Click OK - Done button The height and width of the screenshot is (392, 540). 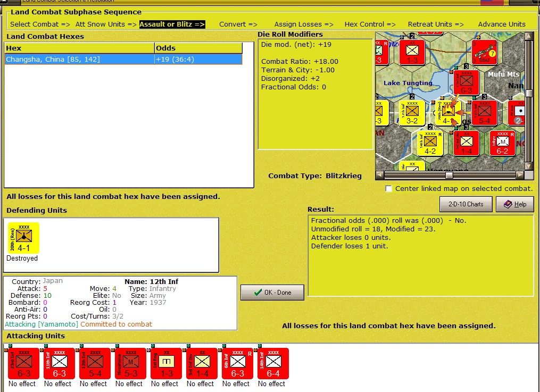pyautogui.click(x=272, y=292)
